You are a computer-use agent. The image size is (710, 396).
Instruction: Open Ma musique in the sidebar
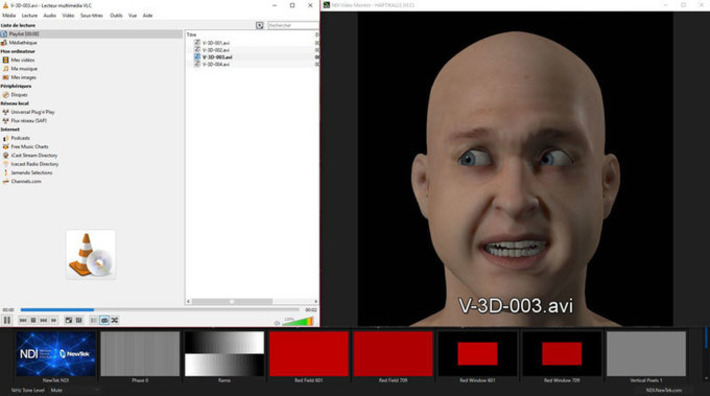pyautogui.click(x=24, y=68)
